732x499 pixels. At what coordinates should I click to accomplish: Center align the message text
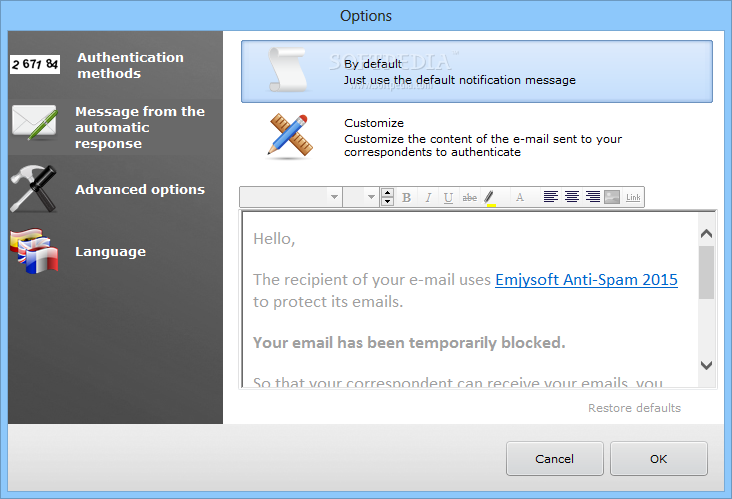coord(572,198)
